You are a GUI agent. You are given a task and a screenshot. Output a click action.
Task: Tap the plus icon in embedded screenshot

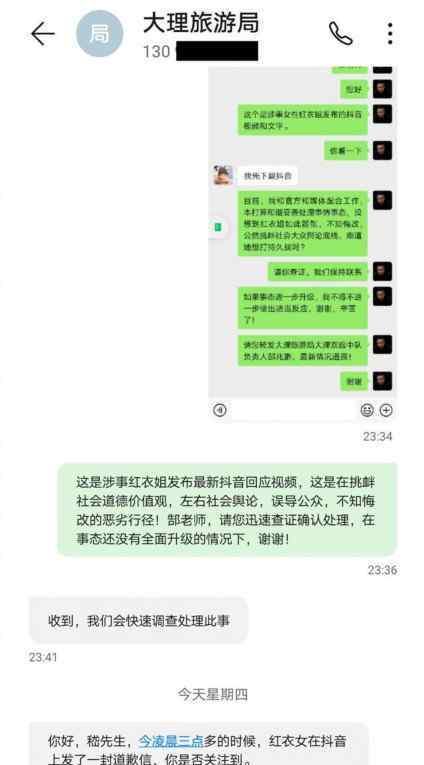point(386,410)
